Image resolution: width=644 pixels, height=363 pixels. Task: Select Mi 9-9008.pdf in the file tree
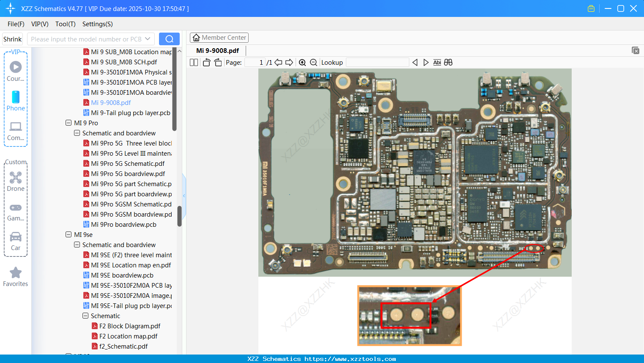coord(111,103)
